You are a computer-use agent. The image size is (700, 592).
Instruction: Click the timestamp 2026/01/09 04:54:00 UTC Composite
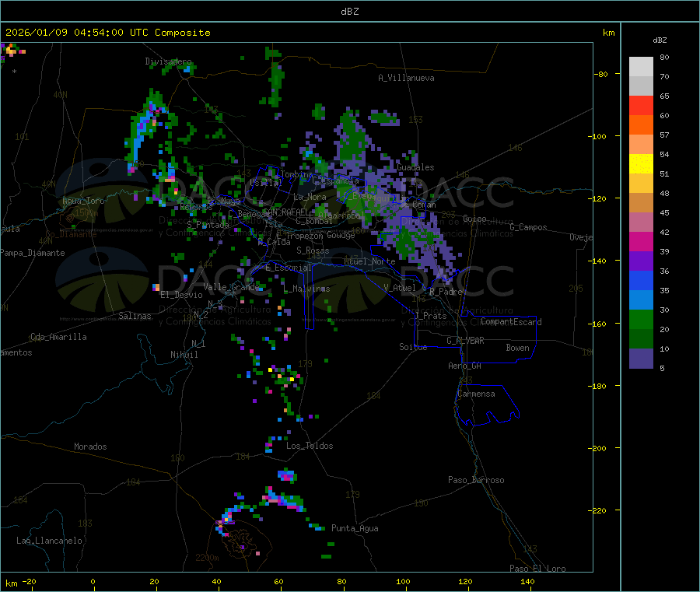pos(107,33)
